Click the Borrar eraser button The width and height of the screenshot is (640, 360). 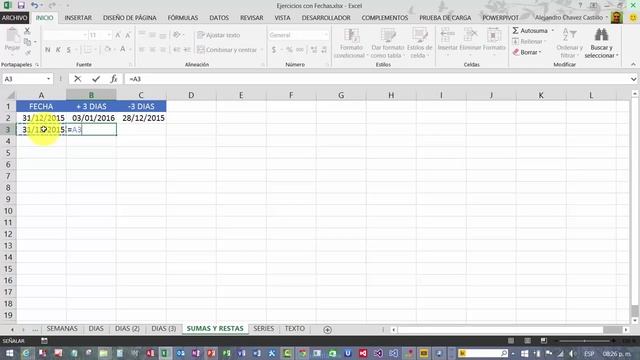tap(526, 52)
